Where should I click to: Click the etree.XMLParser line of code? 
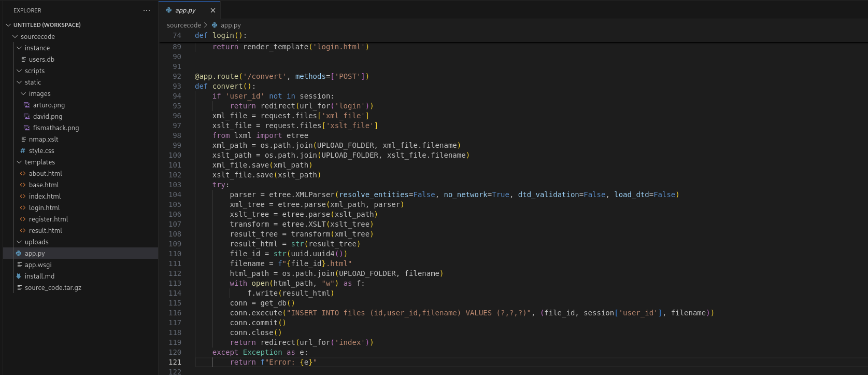click(454, 195)
